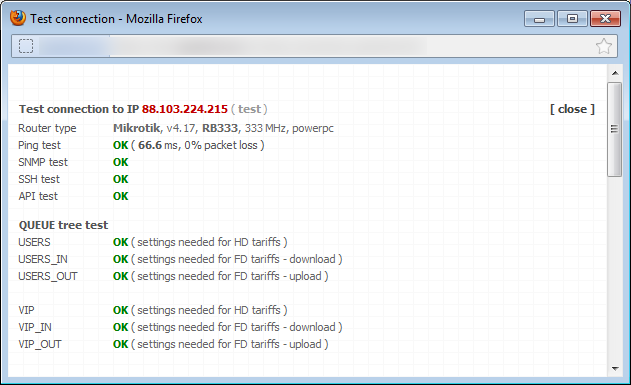The image size is (631, 385).
Task: Click the 'SSH test' label
Action: point(39,179)
